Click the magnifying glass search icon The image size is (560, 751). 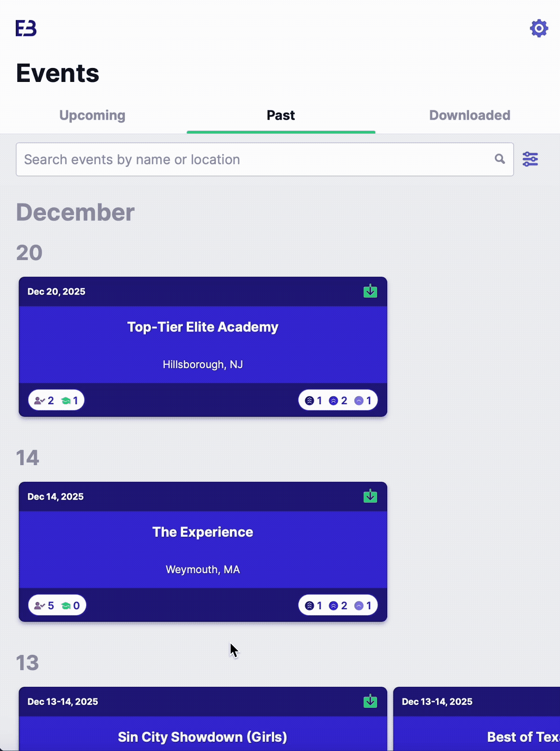[499, 159]
